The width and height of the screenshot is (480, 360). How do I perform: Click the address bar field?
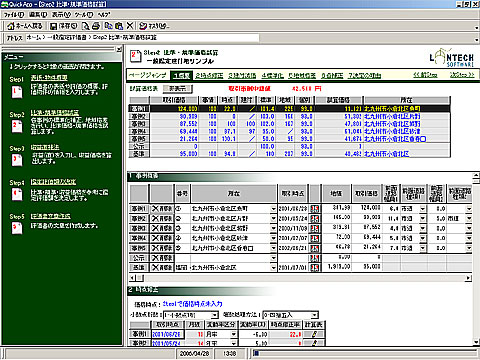[142, 38]
